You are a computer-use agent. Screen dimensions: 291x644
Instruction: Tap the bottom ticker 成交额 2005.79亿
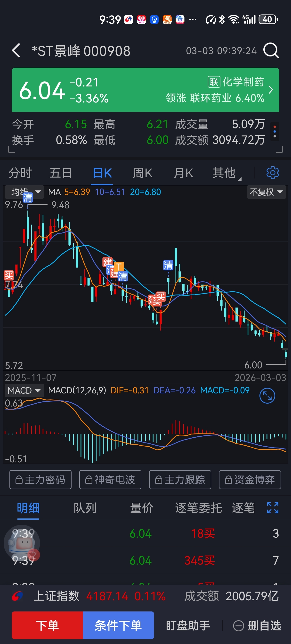click(231, 596)
